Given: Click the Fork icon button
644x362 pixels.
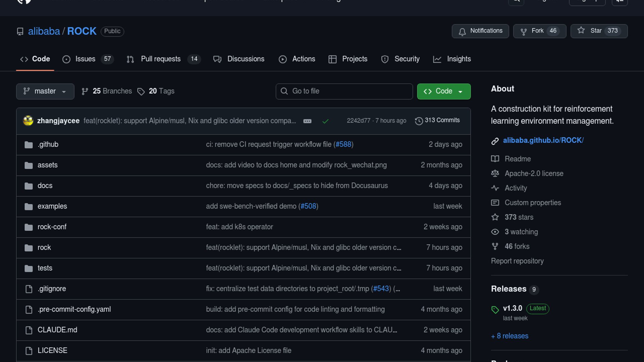Looking at the screenshot, I should click(x=523, y=32).
